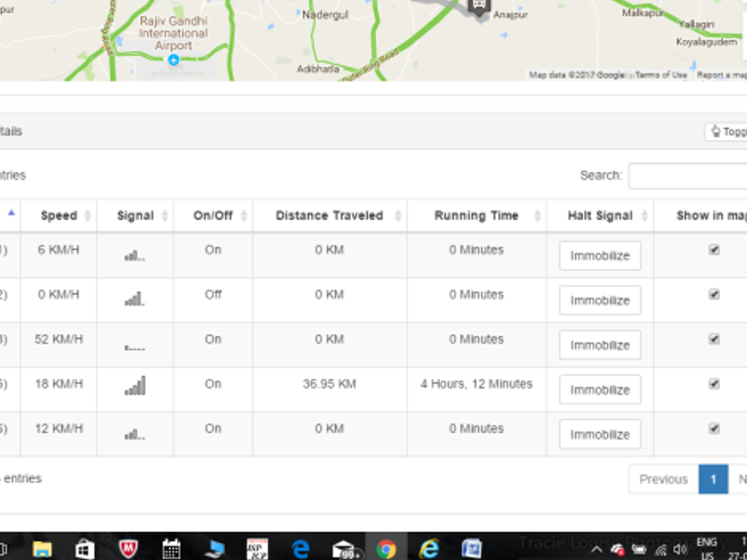747x560 pixels.
Task: Click signal bars icon in 52 KM/H row
Action: click(x=134, y=347)
